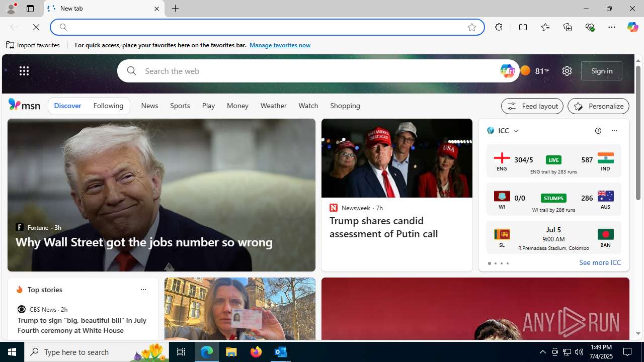Click the scrollbar down arrow
Image resolution: width=644 pixels, height=362 pixels.
[638, 333]
